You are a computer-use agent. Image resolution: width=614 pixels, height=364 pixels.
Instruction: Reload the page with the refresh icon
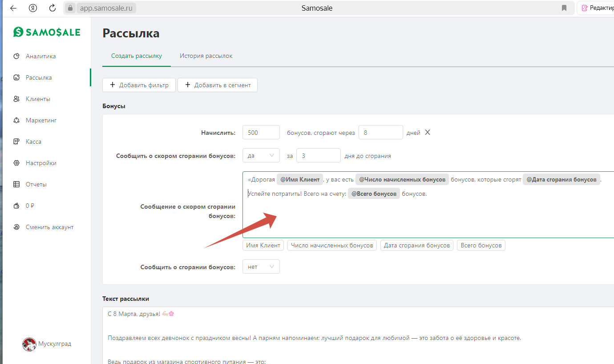point(53,8)
